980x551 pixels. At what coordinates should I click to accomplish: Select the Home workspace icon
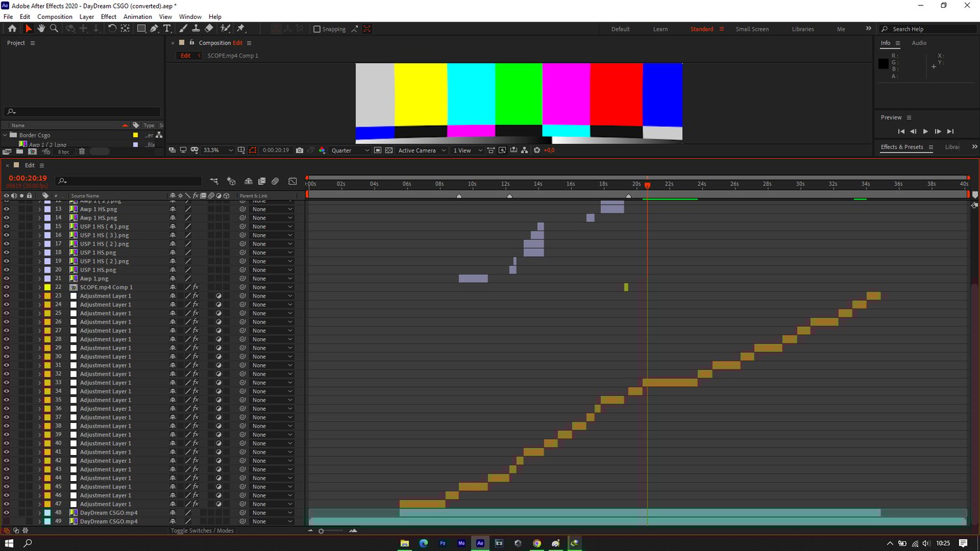click(x=12, y=29)
